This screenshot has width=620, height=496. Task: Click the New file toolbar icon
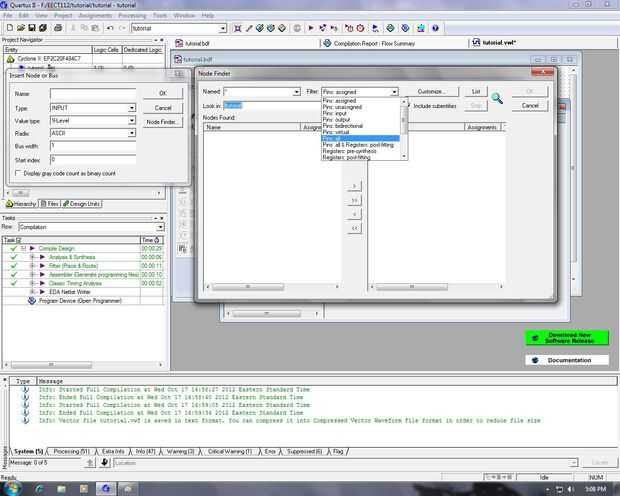(x=10, y=28)
